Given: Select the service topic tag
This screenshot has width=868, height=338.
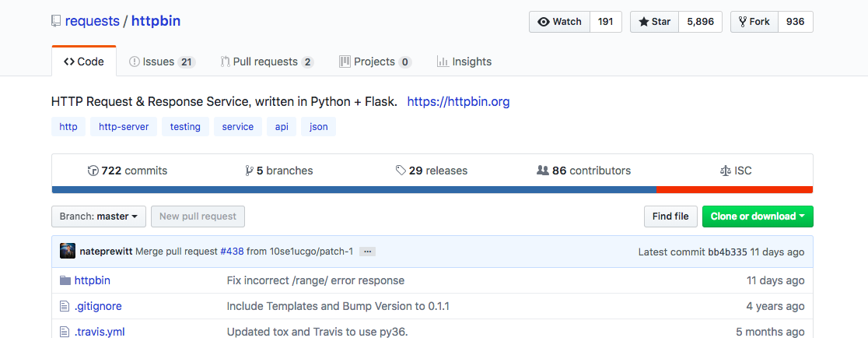Looking at the screenshot, I should pos(237,126).
